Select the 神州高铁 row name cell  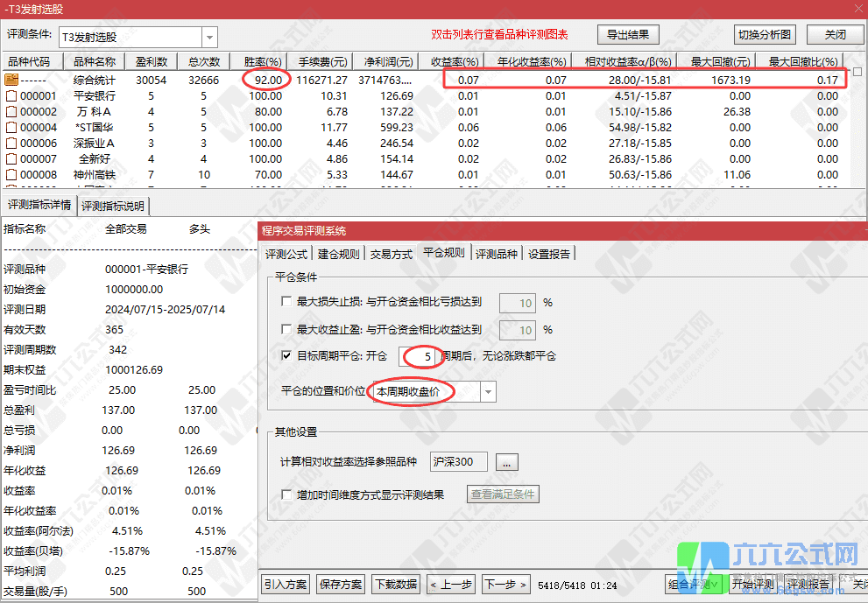[x=95, y=175]
